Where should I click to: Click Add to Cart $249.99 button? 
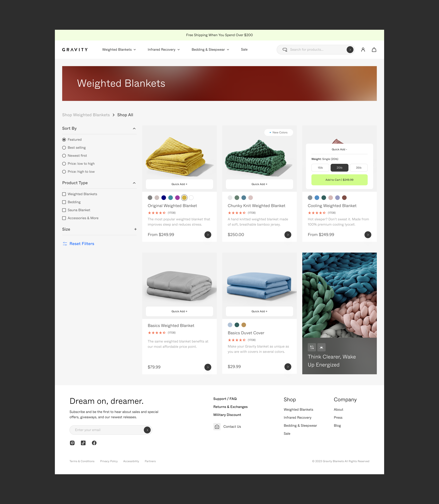(339, 180)
